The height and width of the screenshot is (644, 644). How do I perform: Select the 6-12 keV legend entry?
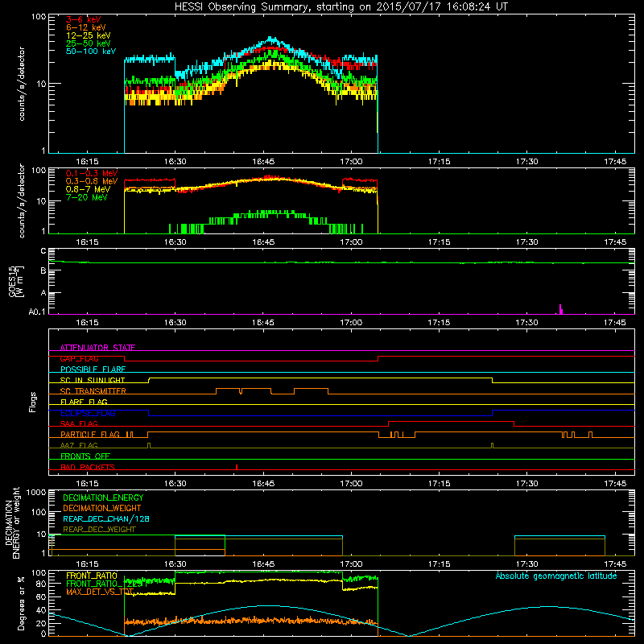86,27
